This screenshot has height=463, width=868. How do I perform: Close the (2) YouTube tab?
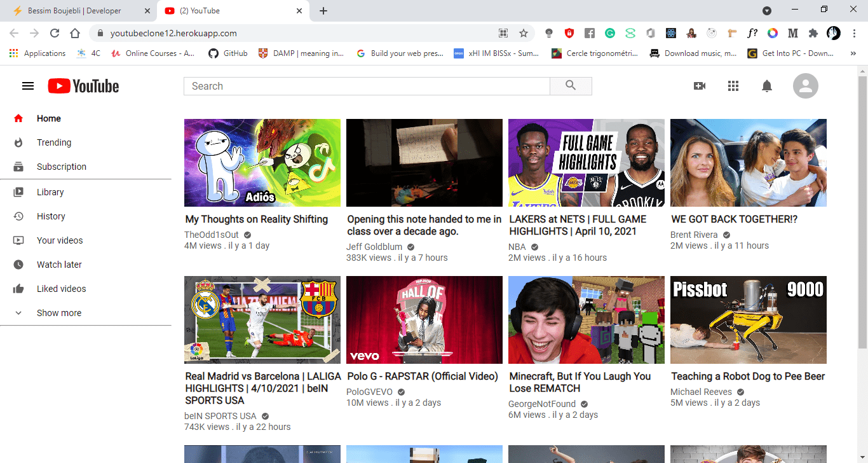pyautogui.click(x=300, y=11)
